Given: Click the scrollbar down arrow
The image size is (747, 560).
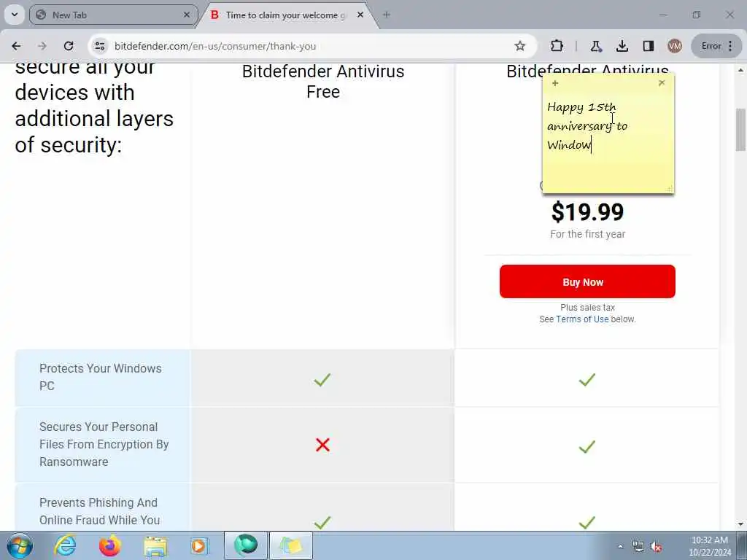Looking at the screenshot, I should click(x=741, y=524).
